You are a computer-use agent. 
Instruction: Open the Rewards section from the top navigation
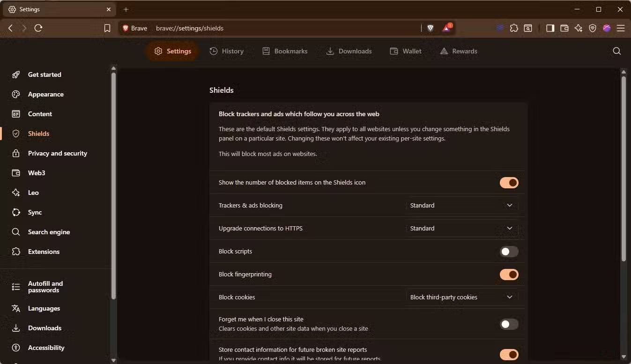pos(459,51)
